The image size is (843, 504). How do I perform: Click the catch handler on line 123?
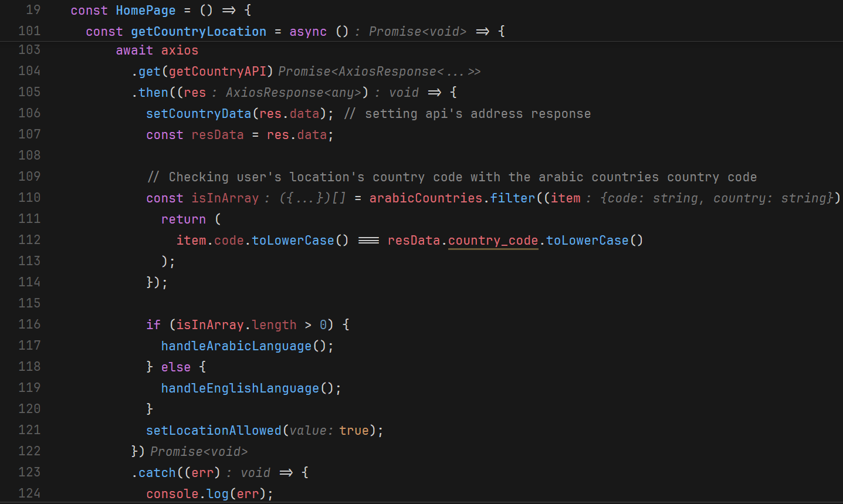pos(156,472)
